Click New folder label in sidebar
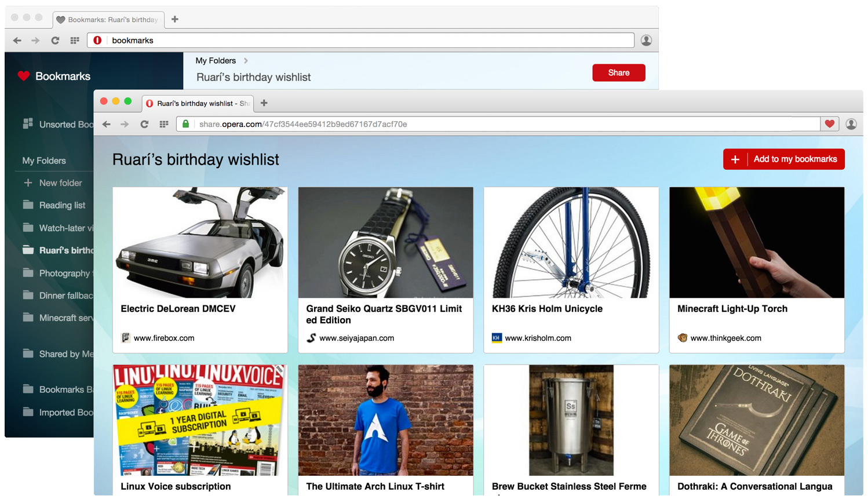 [61, 183]
